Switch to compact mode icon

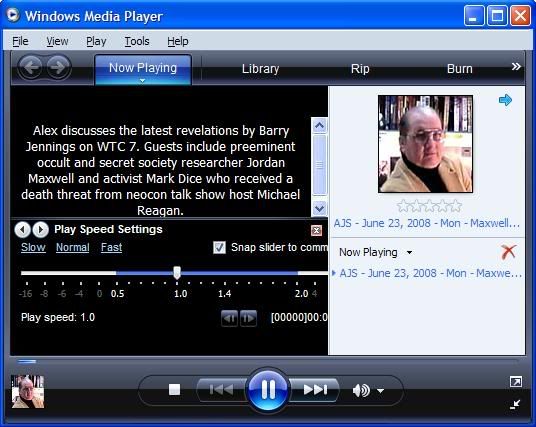(515, 404)
